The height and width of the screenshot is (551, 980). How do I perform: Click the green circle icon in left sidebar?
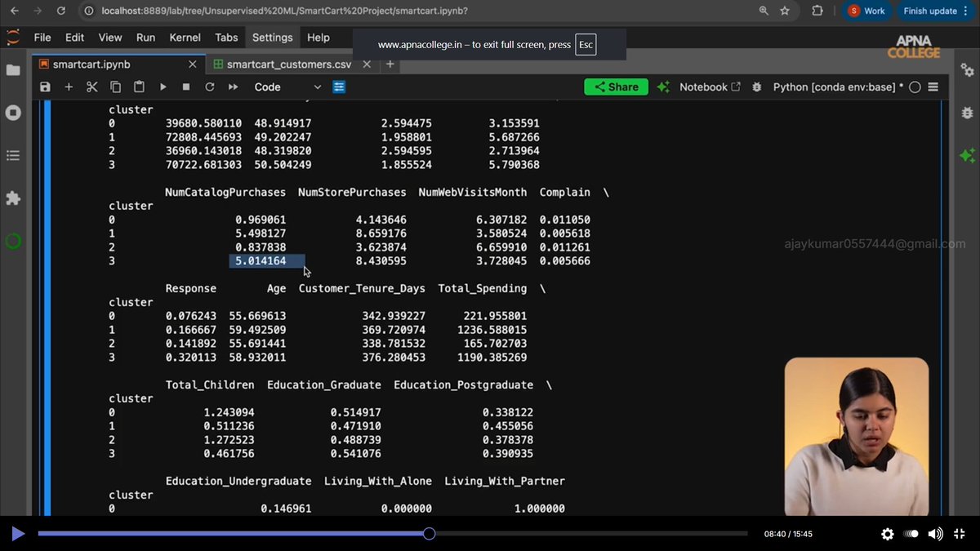pos(13,241)
